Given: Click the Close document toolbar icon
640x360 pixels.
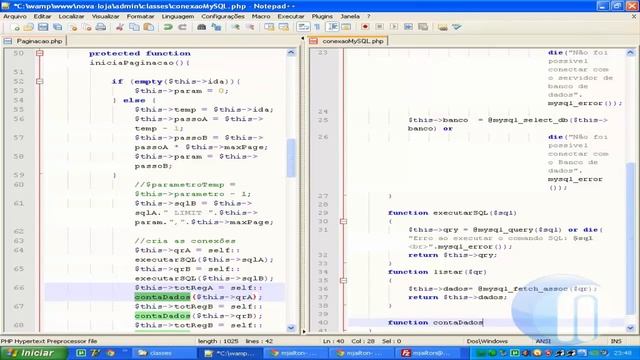Looking at the screenshot, I should [73, 27].
